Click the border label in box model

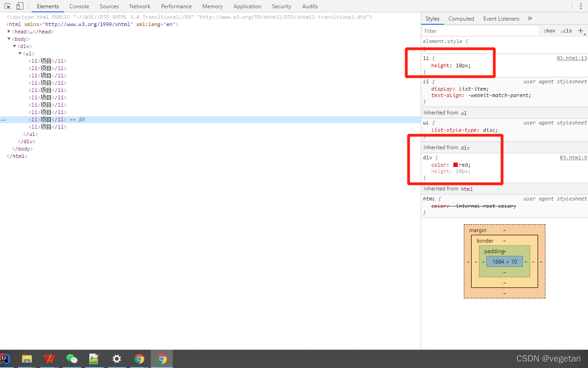click(485, 241)
